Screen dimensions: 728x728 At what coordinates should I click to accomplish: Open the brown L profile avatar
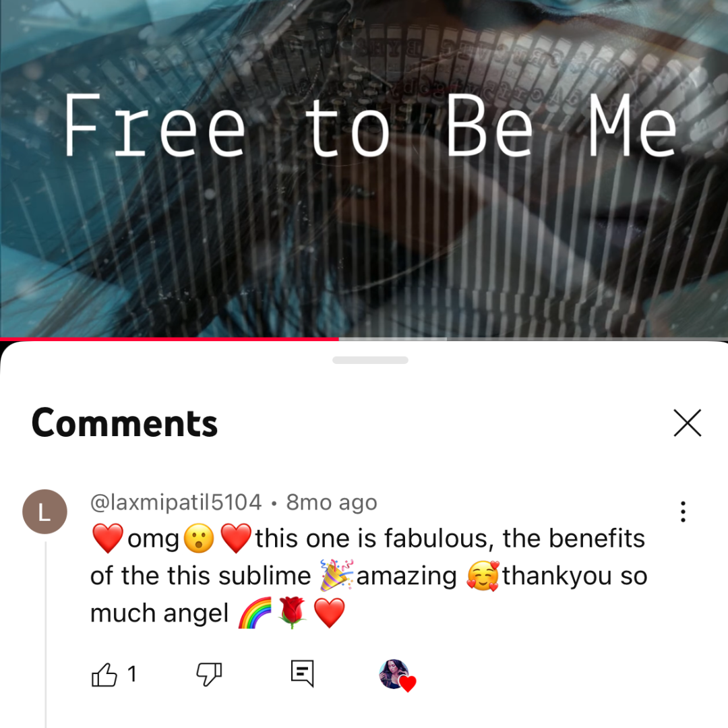point(44,512)
